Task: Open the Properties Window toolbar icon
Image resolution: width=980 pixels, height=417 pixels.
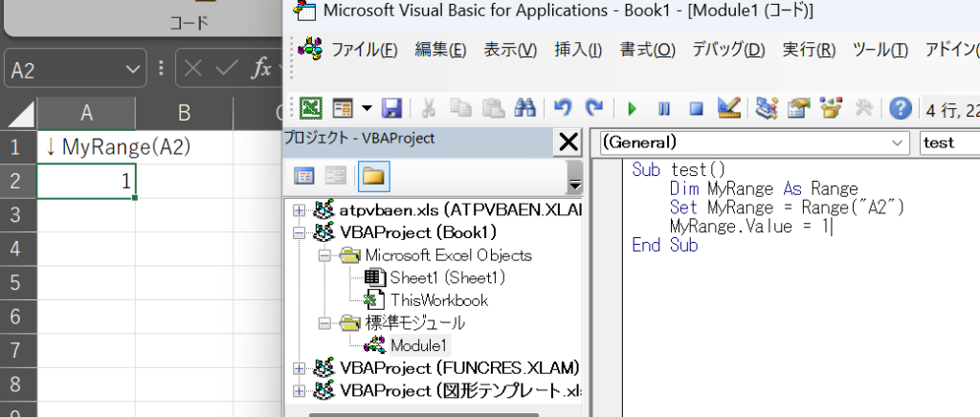Action: pyautogui.click(x=798, y=109)
